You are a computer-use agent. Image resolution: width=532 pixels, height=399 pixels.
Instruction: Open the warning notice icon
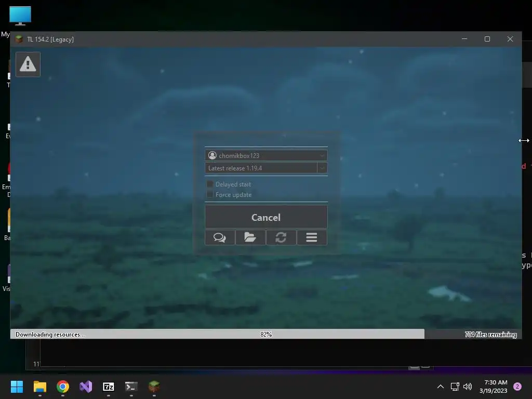coord(28,64)
